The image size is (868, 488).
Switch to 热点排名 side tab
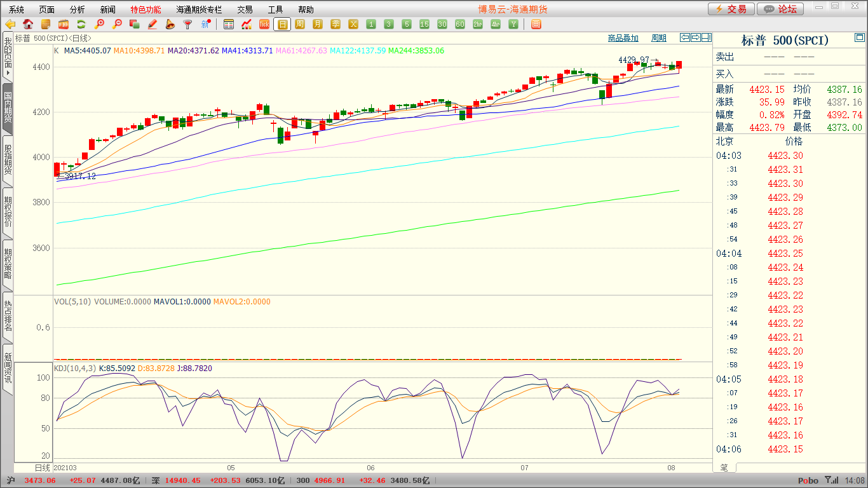[8, 316]
